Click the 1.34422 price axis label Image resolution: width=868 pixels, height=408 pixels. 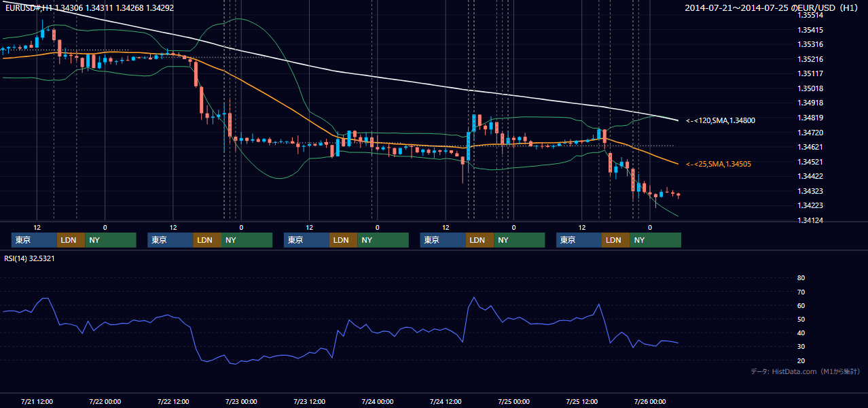[x=810, y=176]
